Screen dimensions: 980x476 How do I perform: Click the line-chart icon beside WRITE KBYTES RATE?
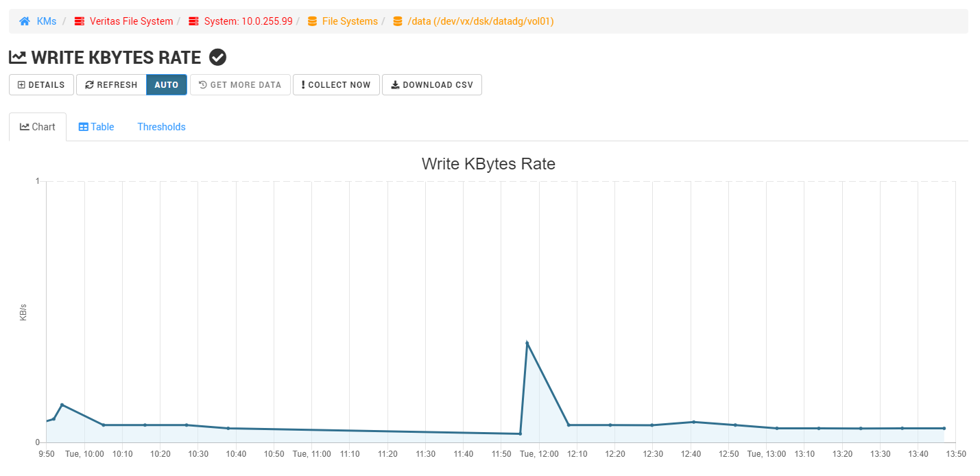[17, 57]
